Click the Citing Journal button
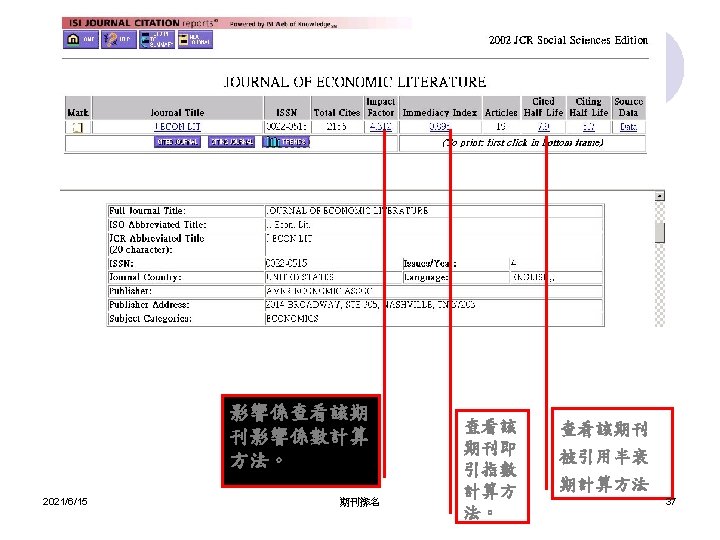 [231, 142]
